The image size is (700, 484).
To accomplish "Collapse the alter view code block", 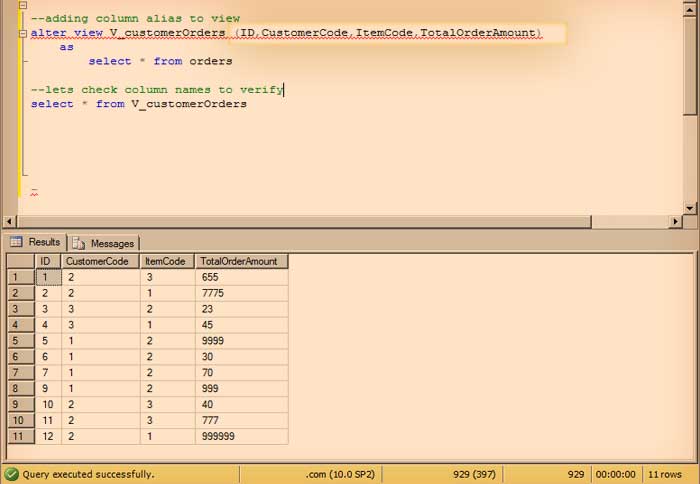I will point(23,33).
